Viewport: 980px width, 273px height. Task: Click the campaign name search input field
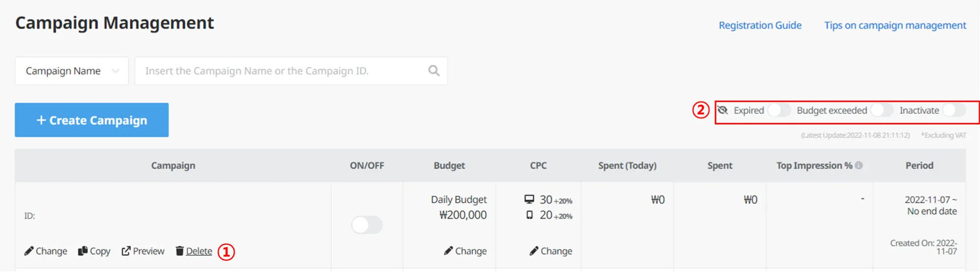click(279, 71)
